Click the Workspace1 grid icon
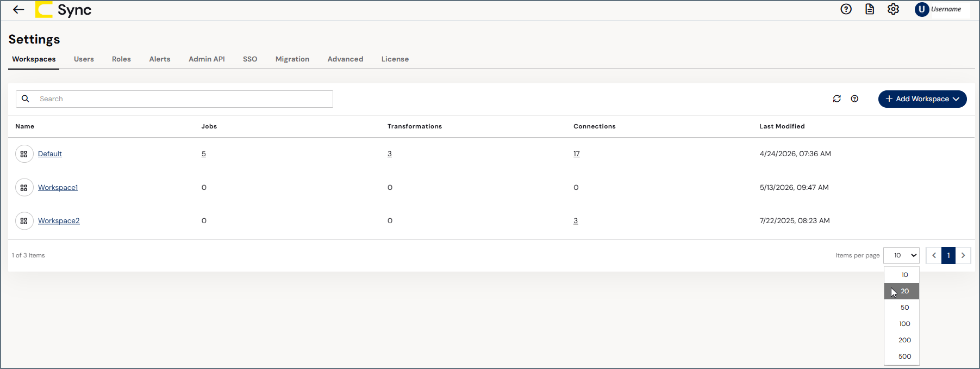The width and height of the screenshot is (980, 369). coord(24,188)
